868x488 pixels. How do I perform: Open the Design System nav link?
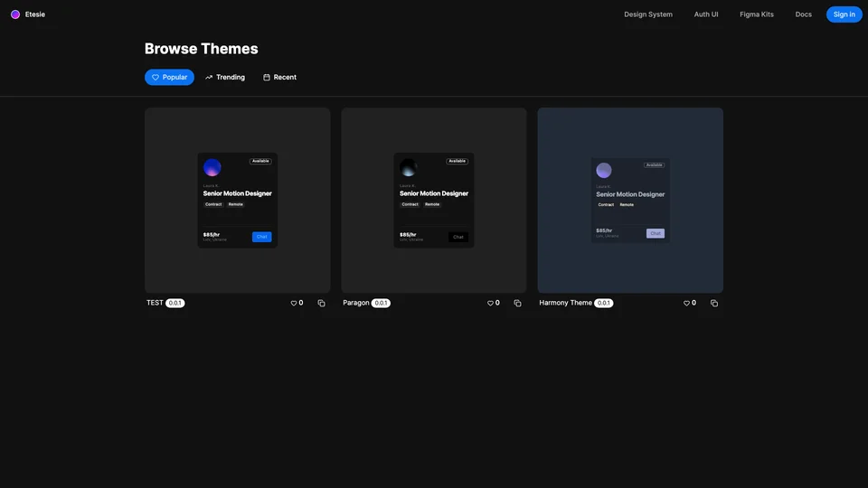click(x=648, y=14)
